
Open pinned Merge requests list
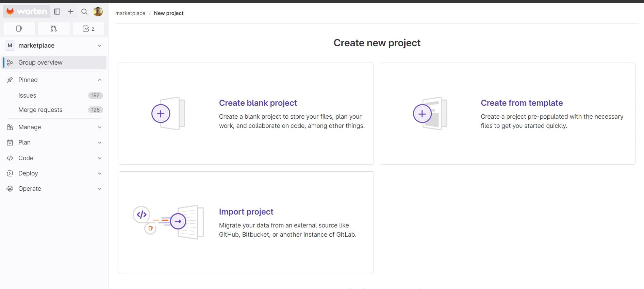tap(40, 110)
